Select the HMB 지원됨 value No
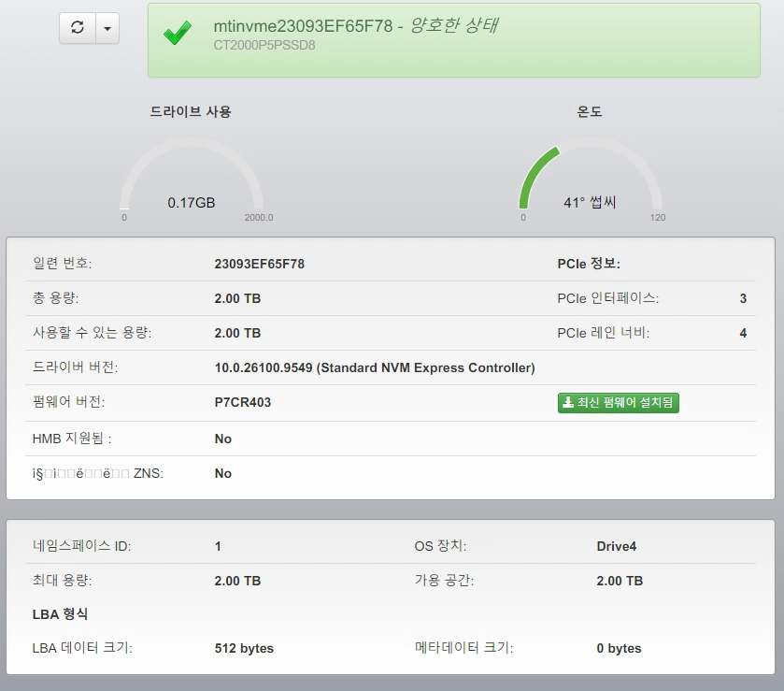The width and height of the screenshot is (784, 691). [x=223, y=439]
